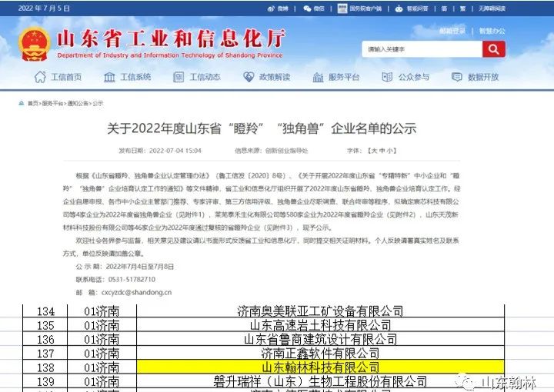Click the document icon beside 工信动态
The image size is (554, 392).
(179, 77)
